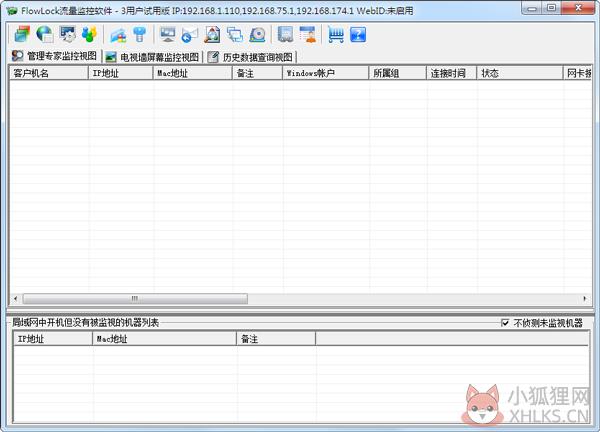Click the cascaded windows toolbar icon
This screenshot has height=432, width=600.
click(x=235, y=34)
